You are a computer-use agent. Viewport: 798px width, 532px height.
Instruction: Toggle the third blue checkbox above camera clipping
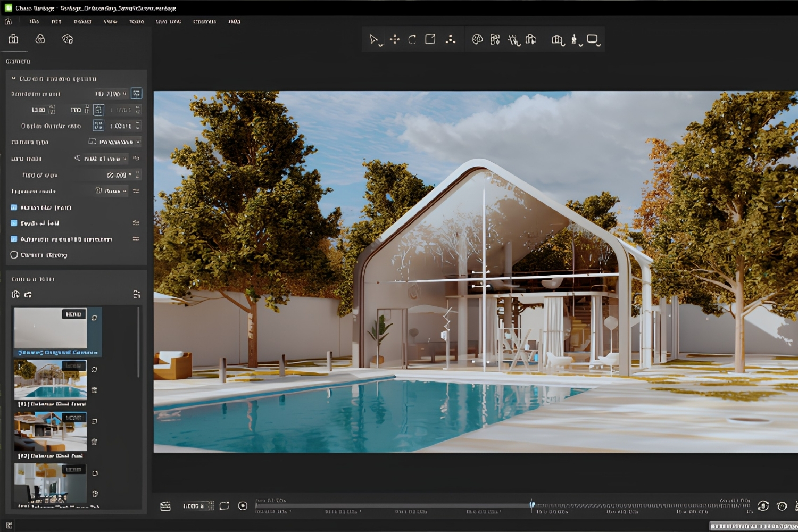(x=14, y=239)
